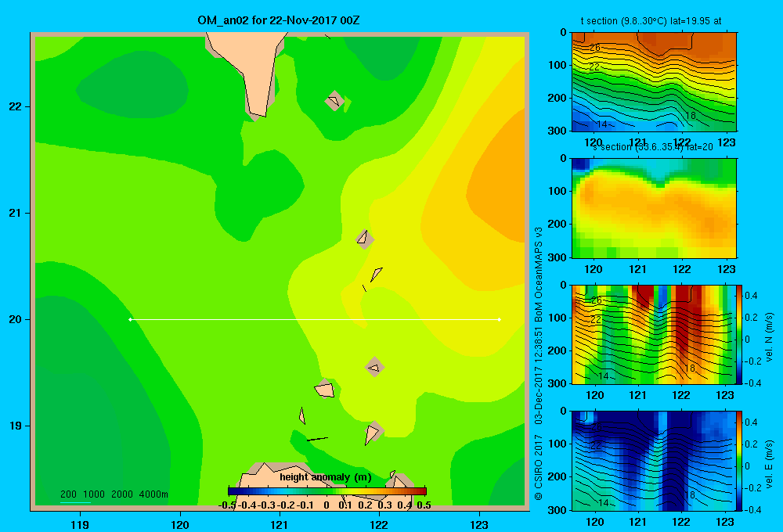
Task: Click the 'vel. N (m/s)' colorbar
Action: pyautogui.click(x=739, y=334)
